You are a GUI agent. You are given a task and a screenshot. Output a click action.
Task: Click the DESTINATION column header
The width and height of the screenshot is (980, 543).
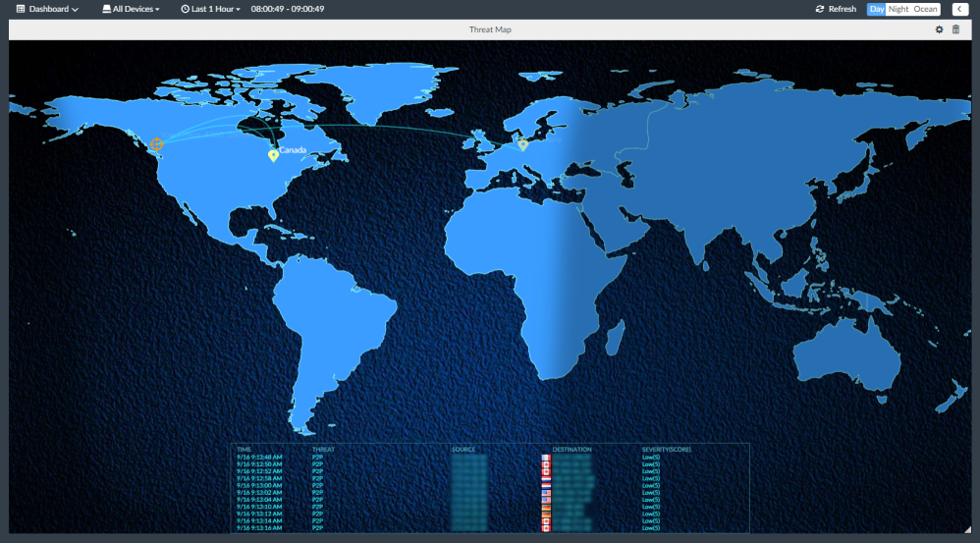point(572,450)
